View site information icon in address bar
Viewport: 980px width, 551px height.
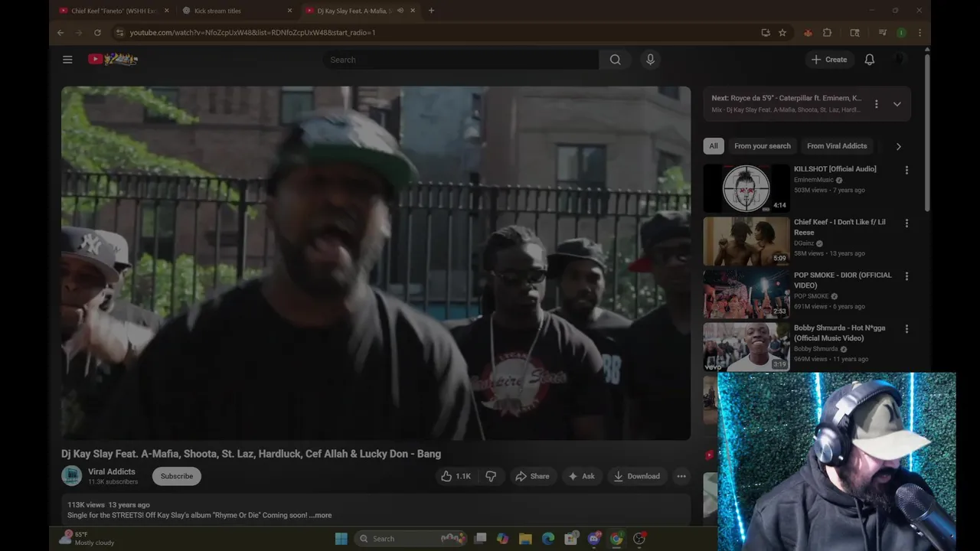click(x=119, y=33)
